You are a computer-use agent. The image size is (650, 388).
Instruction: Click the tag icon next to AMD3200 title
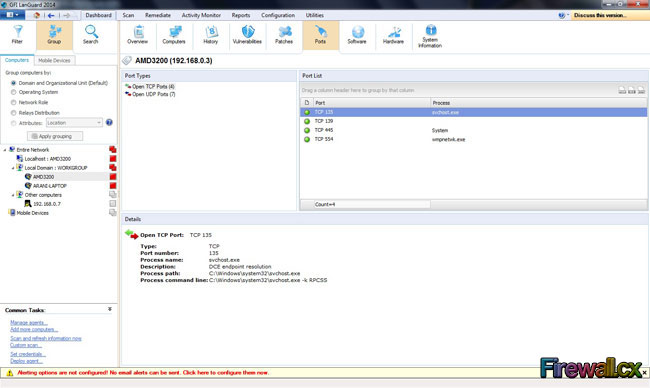pyautogui.click(x=127, y=61)
